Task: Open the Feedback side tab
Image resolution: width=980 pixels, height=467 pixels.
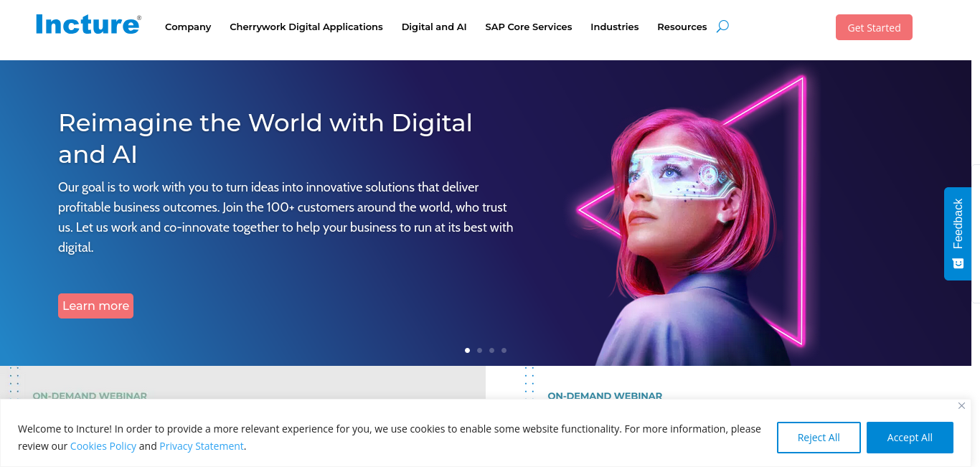Action: [958, 234]
